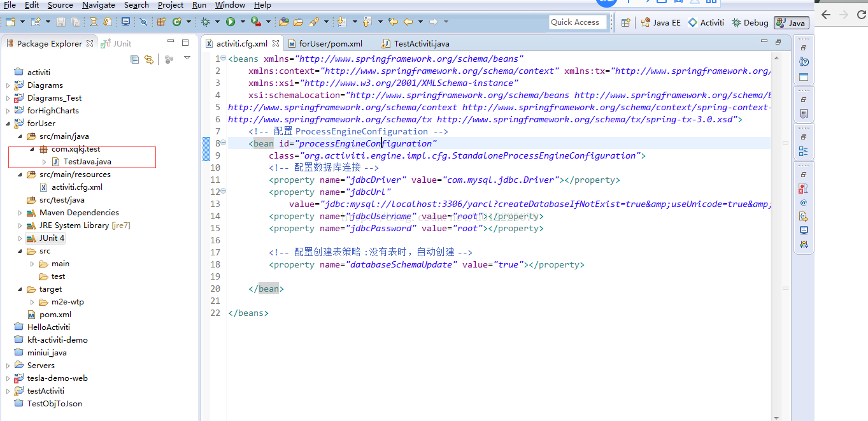Open the dropdown arrow beside the Debug icon
The image size is (868, 421).
[x=217, y=22]
